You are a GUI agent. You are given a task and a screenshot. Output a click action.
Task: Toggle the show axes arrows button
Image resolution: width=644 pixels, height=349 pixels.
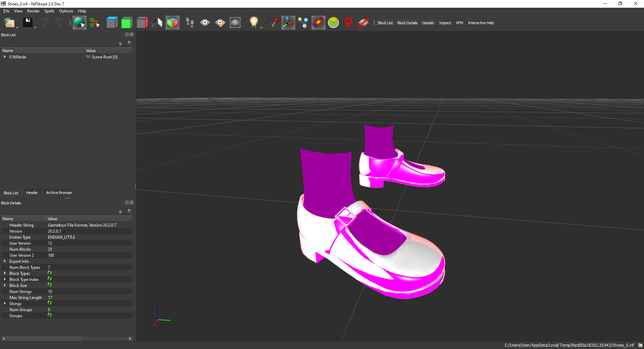click(x=288, y=23)
